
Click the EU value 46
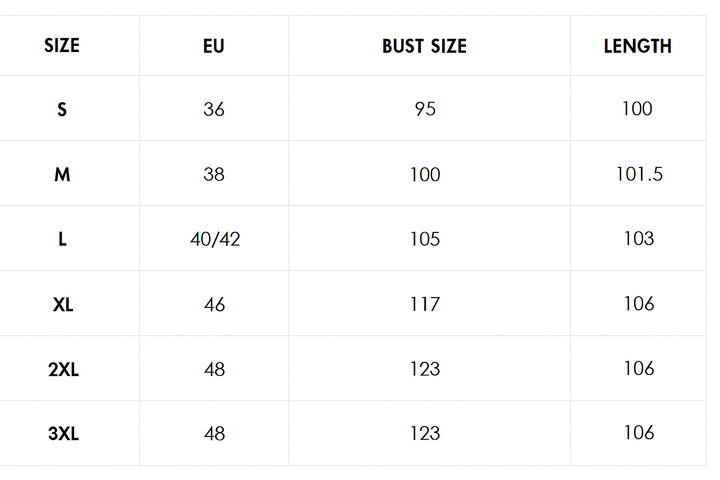click(x=214, y=305)
